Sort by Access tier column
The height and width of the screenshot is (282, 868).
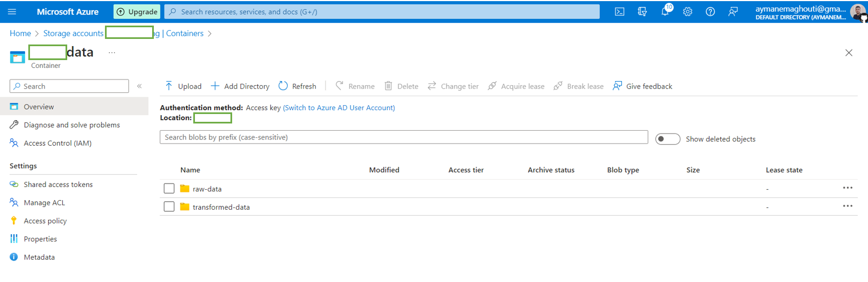tap(466, 170)
